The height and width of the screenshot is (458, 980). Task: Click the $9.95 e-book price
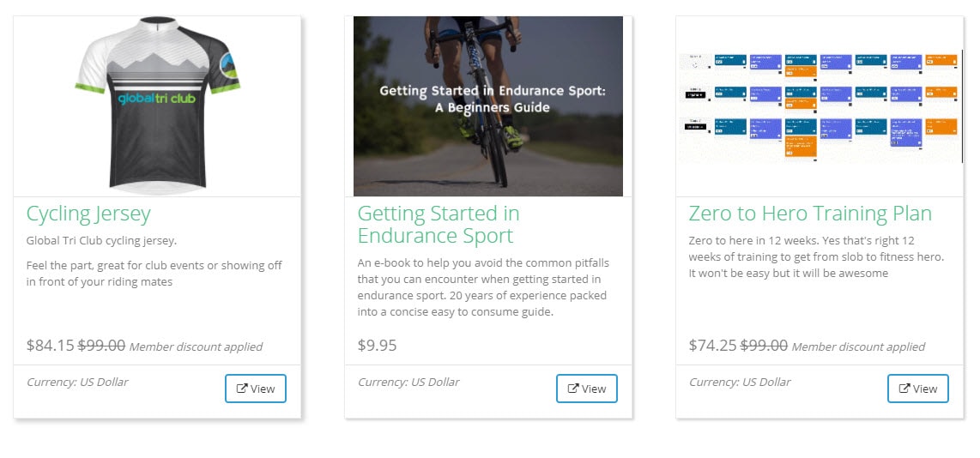click(377, 346)
